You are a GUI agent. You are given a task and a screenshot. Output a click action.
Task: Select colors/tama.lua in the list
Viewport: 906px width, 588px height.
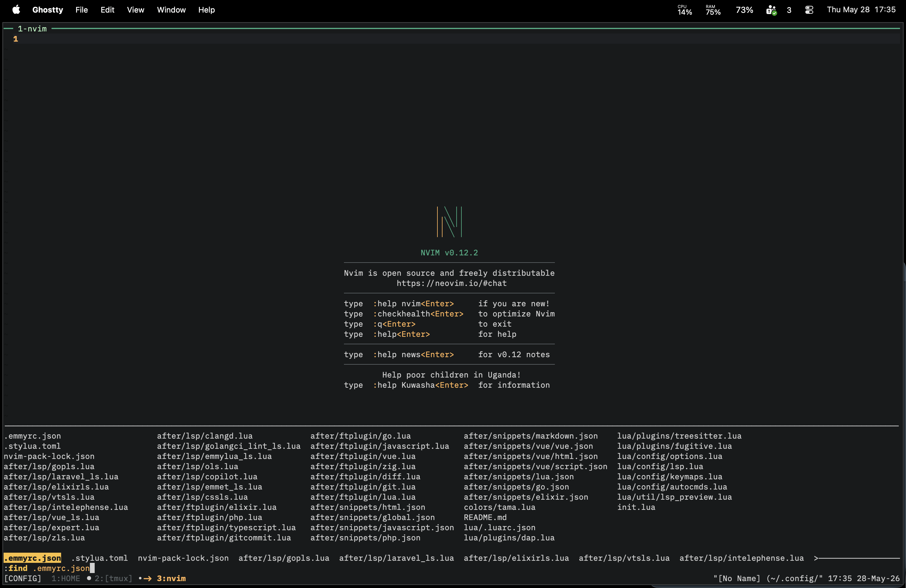499,507
